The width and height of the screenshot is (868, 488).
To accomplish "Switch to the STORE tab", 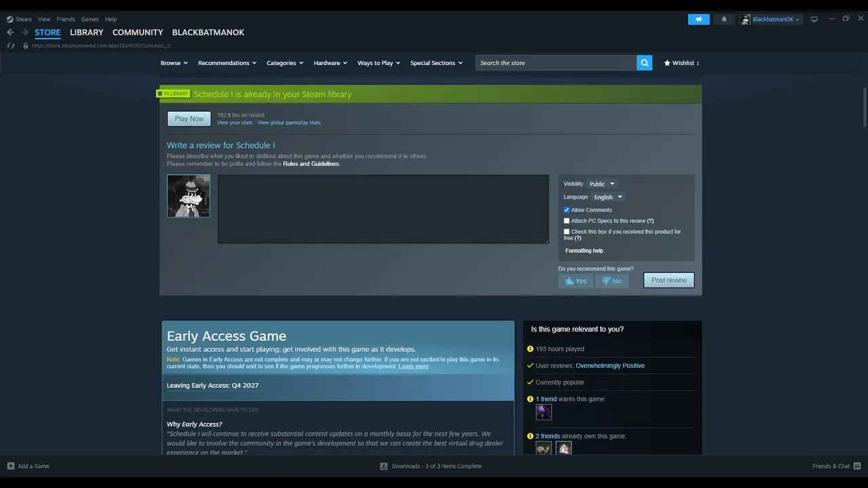I will pyautogui.click(x=47, y=33).
